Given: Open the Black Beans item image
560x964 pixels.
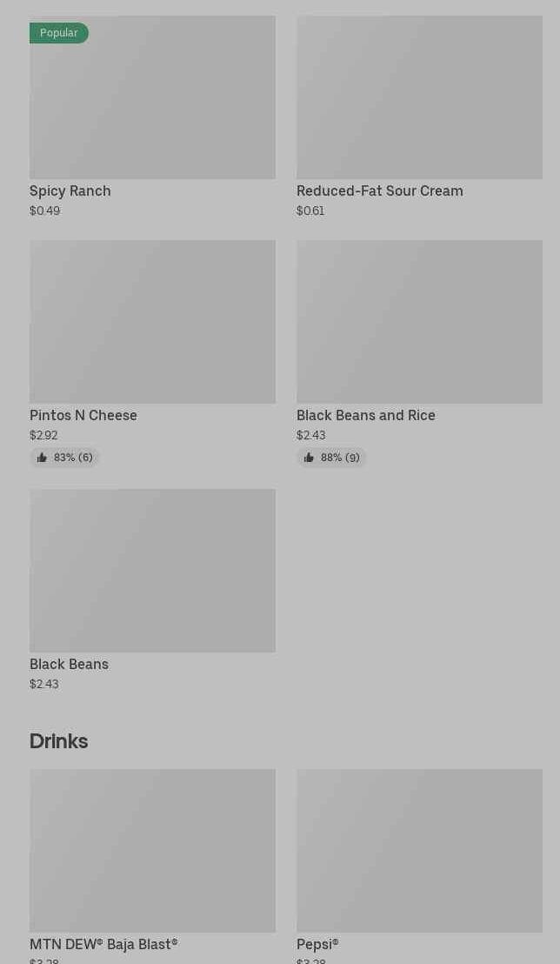Looking at the screenshot, I should coord(152,571).
